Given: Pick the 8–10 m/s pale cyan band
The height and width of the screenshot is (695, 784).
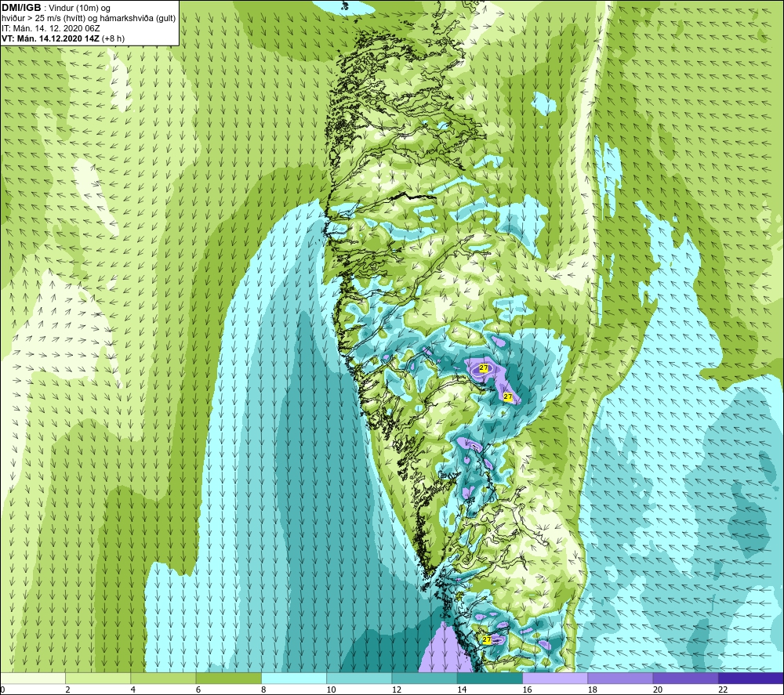Looking at the screenshot, I should 294,679.
